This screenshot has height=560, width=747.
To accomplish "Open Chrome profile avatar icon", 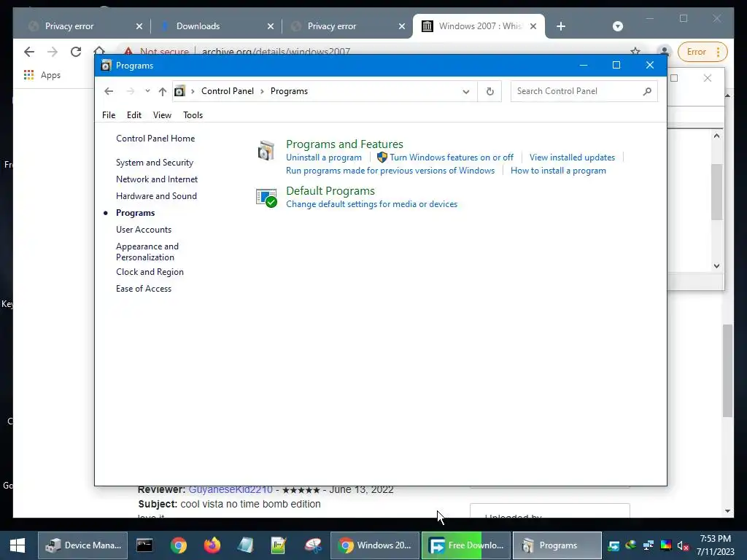I will click(x=664, y=50).
